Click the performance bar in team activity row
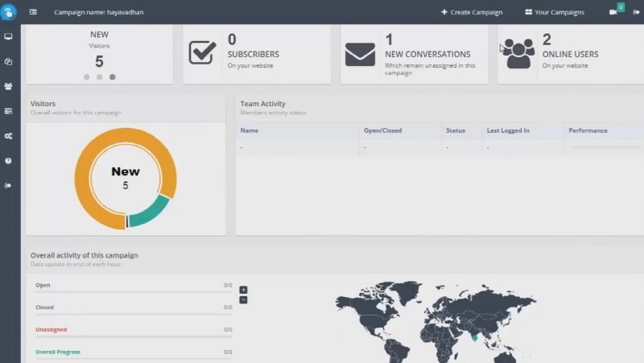 tap(605, 147)
